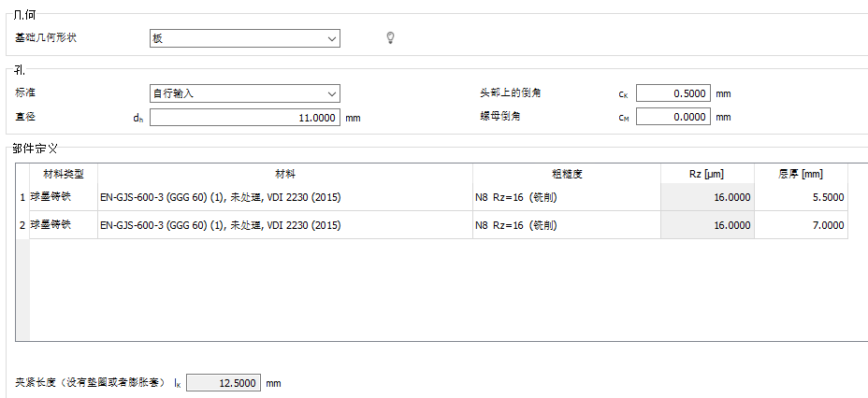Expand the 标准 dropdown set to 自行输入
The height and width of the screenshot is (398, 868).
point(244,93)
